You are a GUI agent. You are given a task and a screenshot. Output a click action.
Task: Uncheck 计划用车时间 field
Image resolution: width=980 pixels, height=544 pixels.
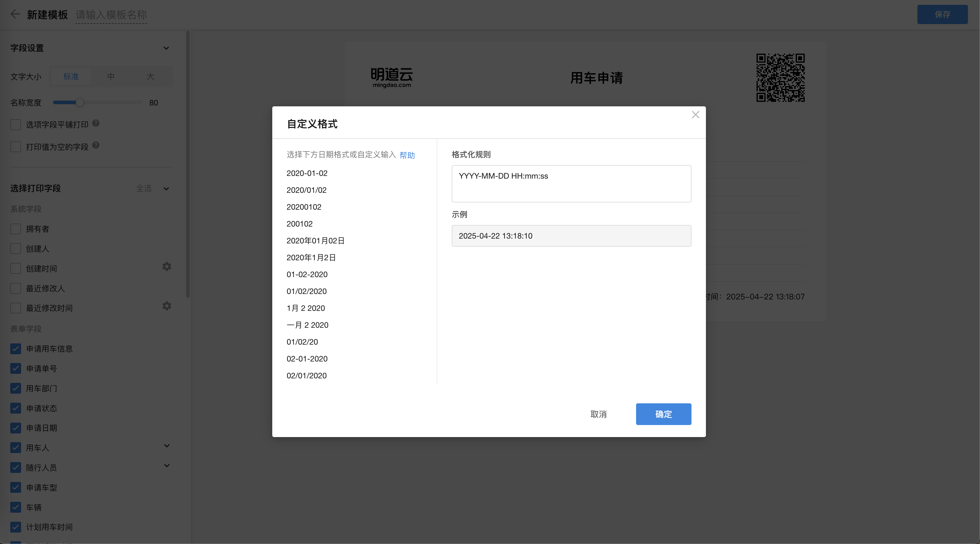pyautogui.click(x=16, y=527)
